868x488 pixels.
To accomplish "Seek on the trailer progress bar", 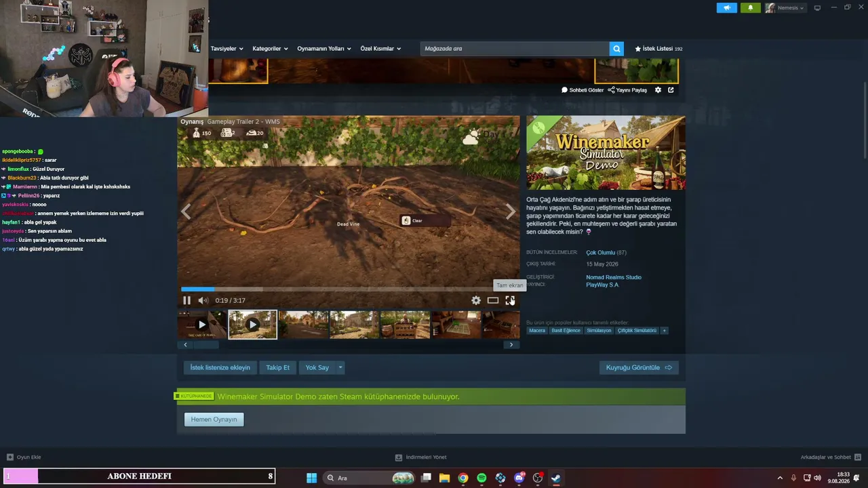I will [349, 289].
